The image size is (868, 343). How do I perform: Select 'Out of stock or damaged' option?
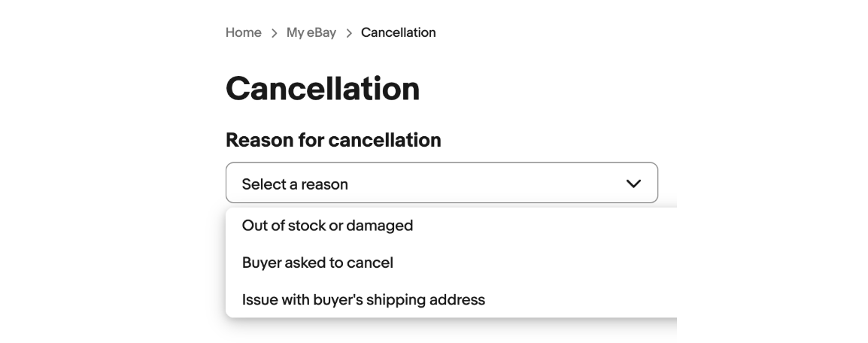point(327,225)
